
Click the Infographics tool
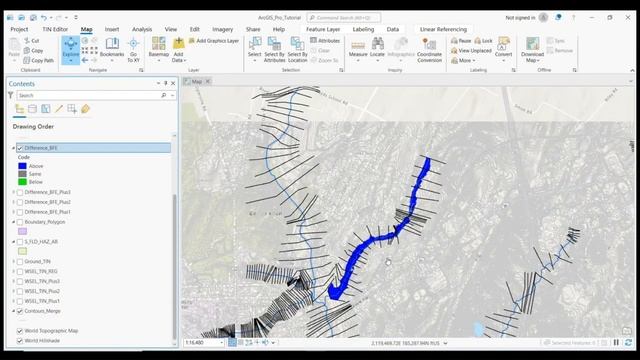pos(401,50)
